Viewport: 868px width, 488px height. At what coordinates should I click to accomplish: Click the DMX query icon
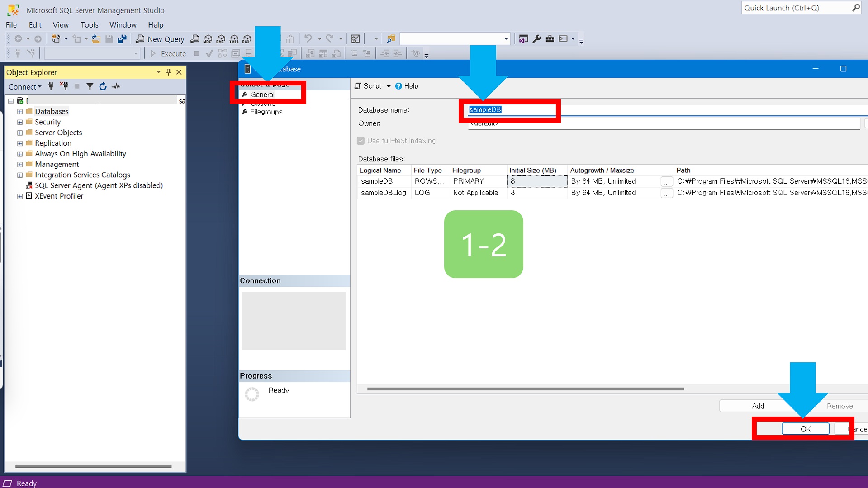click(x=221, y=39)
